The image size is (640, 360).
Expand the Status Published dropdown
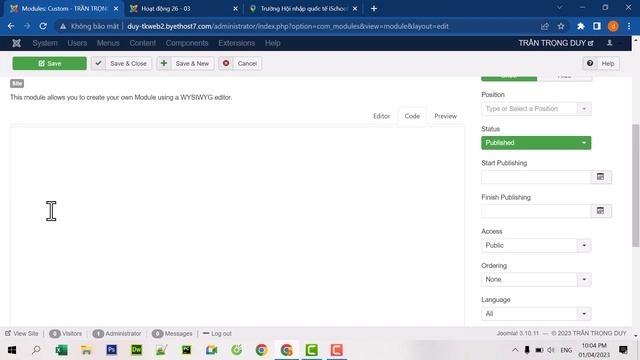pyautogui.click(x=536, y=143)
